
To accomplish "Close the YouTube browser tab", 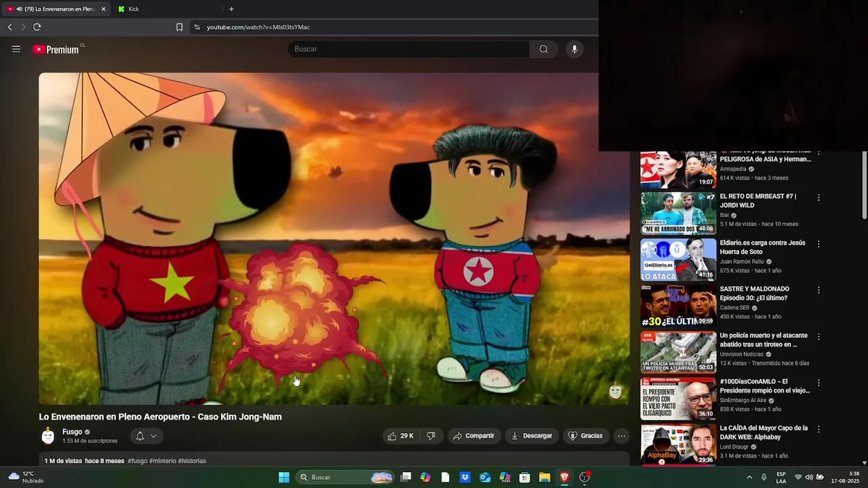I will 103,9.
